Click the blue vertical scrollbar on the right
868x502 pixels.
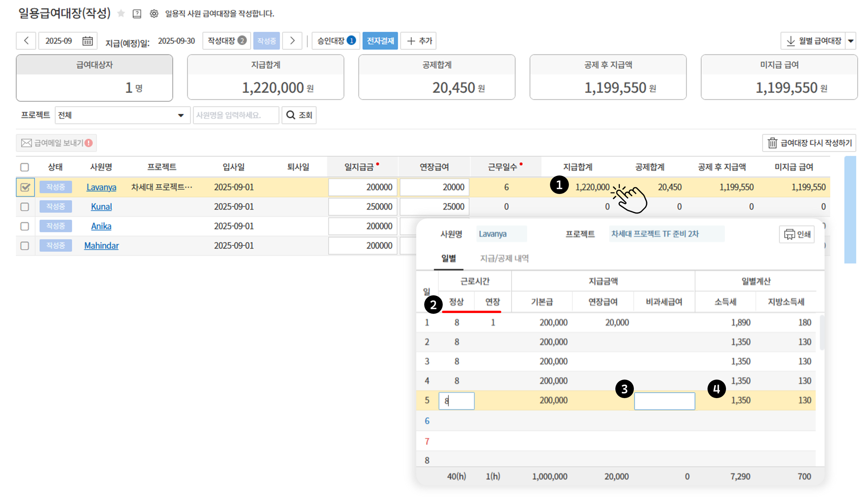point(850,210)
